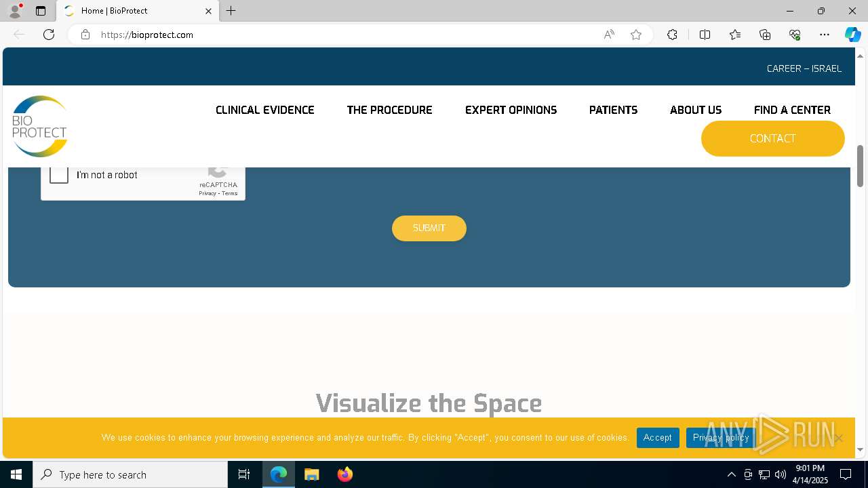Open the Favorites list icon
The image size is (868, 488).
pos(735,35)
